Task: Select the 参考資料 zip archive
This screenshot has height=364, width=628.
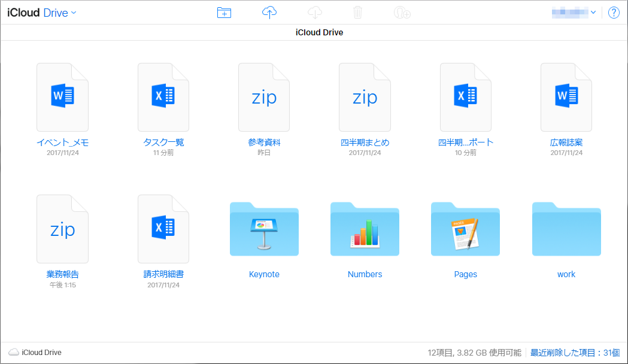Action: pyautogui.click(x=263, y=97)
